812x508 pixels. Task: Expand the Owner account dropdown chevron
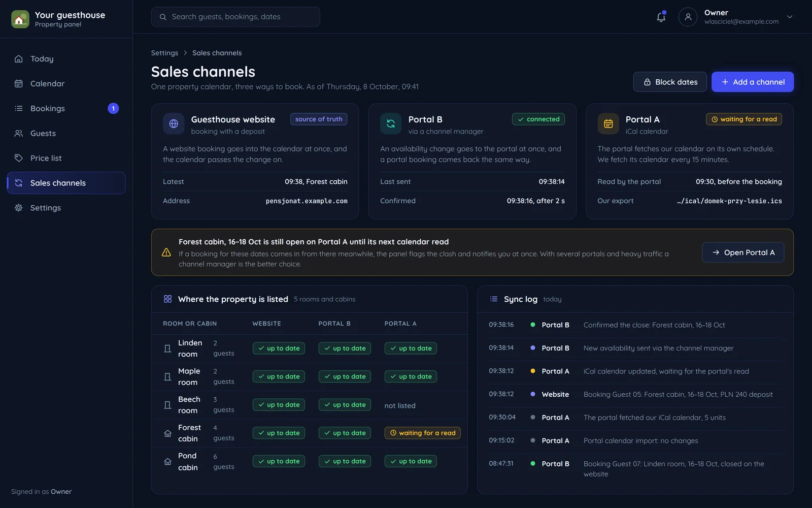click(x=790, y=17)
